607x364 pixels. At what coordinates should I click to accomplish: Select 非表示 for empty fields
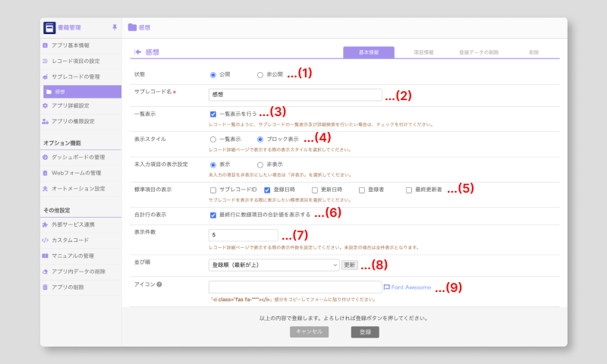[260, 165]
